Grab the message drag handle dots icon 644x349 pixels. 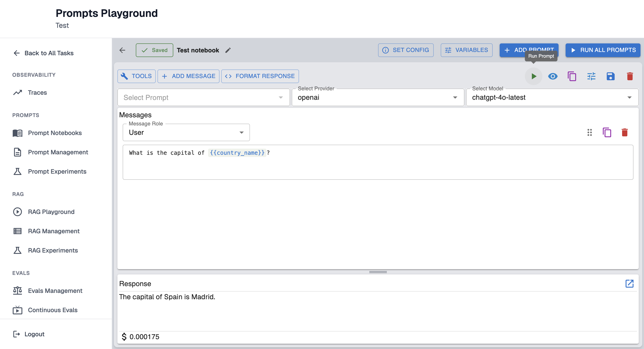tap(589, 132)
